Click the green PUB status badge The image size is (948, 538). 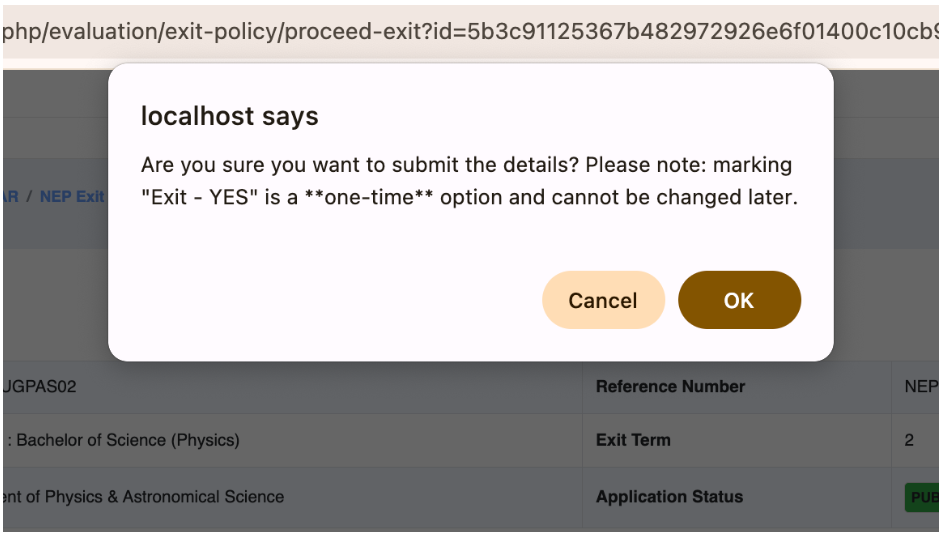(922, 497)
